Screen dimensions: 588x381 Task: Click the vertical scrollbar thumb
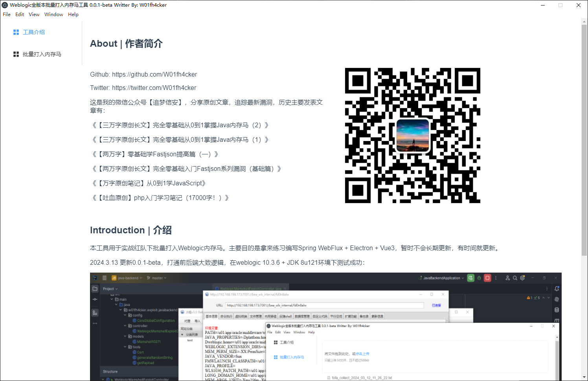coord(584,140)
